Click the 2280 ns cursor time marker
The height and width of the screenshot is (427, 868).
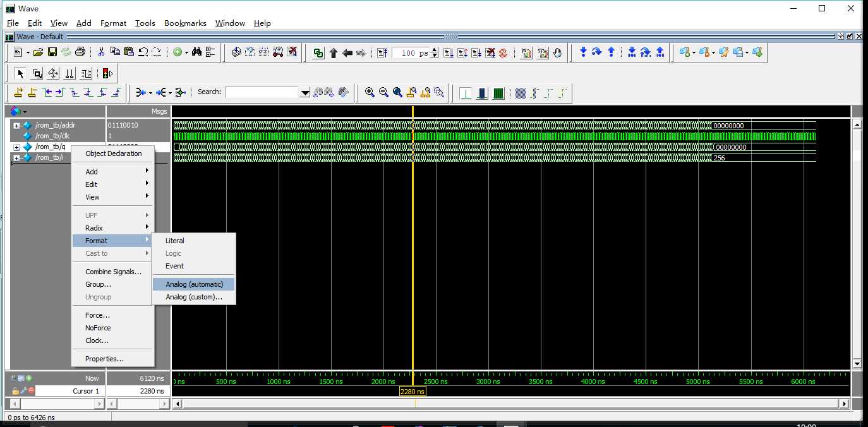click(x=413, y=392)
